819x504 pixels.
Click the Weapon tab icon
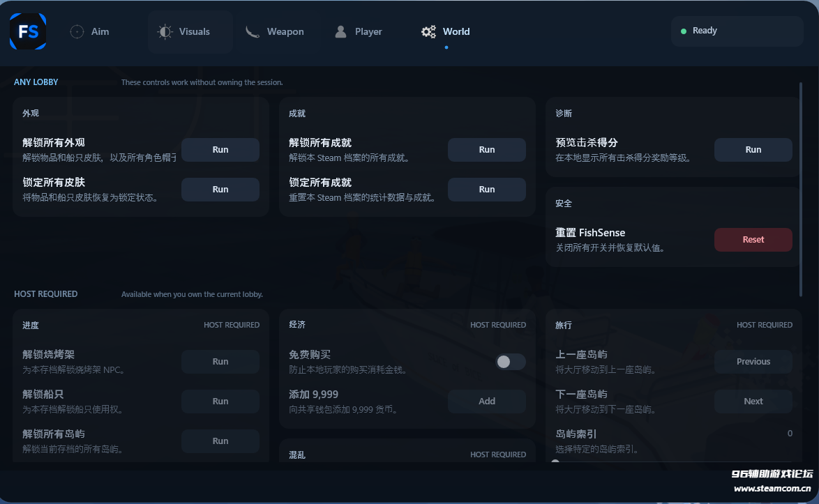click(253, 32)
